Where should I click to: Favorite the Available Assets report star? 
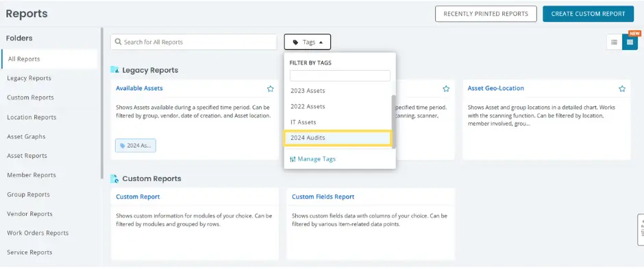pyautogui.click(x=270, y=89)
